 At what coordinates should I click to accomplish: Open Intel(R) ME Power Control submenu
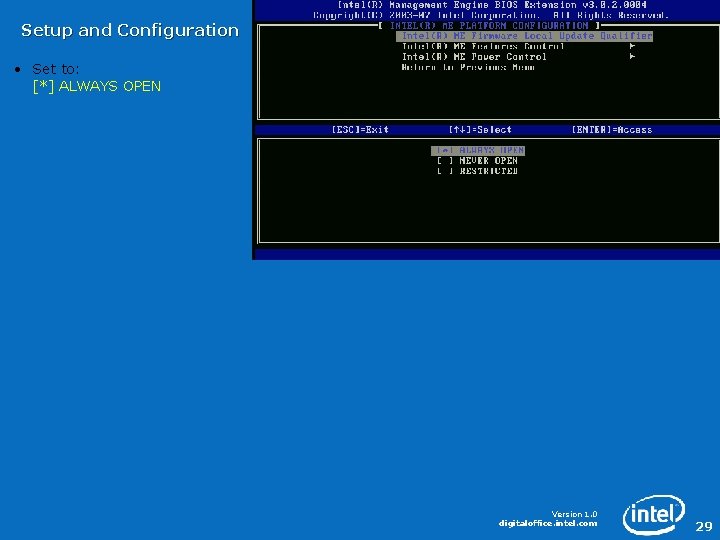474,57
